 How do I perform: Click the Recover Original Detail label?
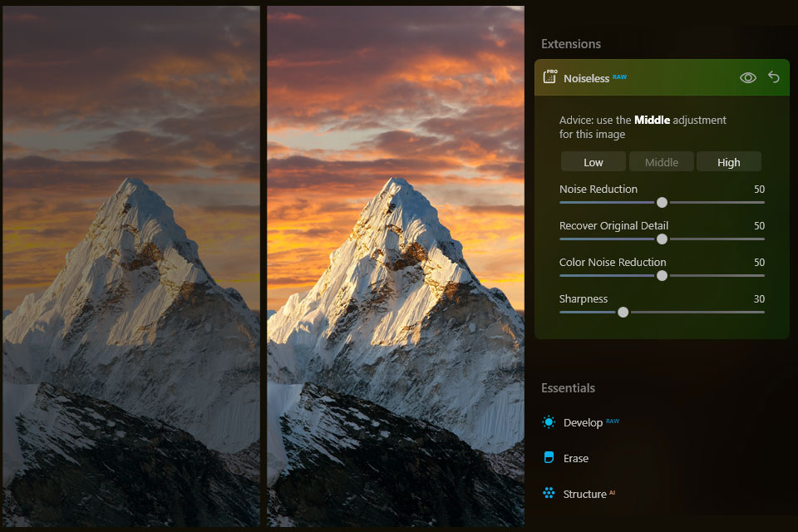pyautogui.click(x=613, y=226)
